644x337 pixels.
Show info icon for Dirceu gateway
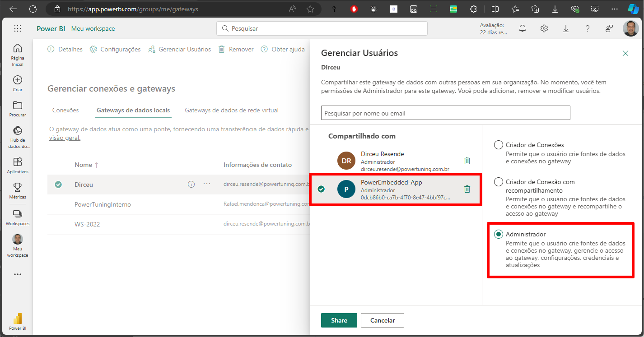[191, 184]
